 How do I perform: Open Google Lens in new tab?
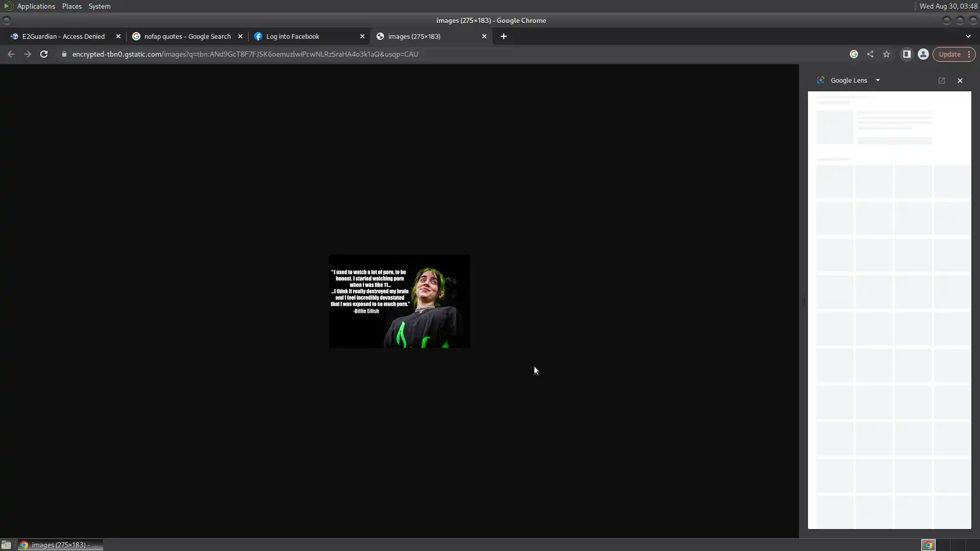pos(942,81)
